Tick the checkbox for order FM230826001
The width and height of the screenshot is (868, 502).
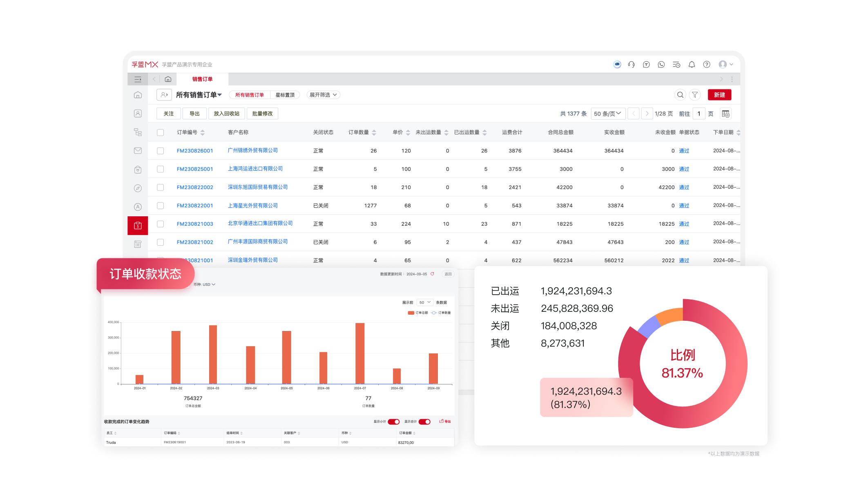tap(160, 151)
